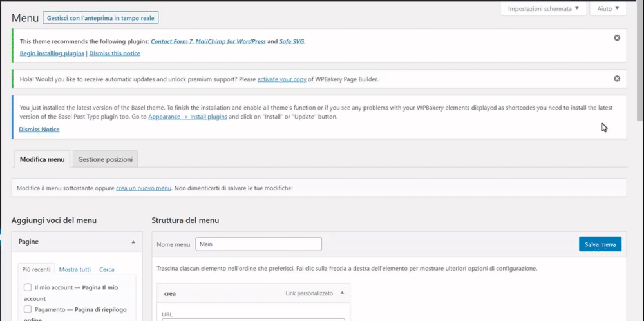Select the Modifica menu tab
This screenshot has width=644, height=321.
(42, 159)
